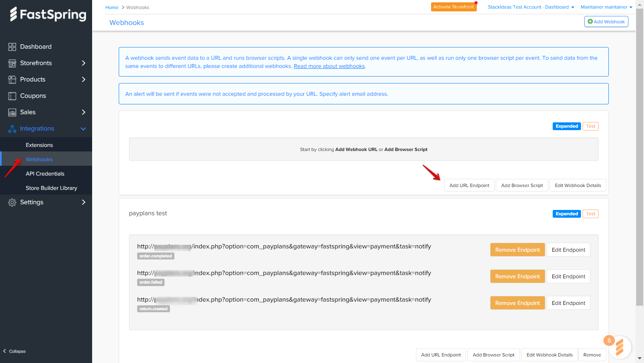Follow the Home breadcrumb link
This screenshot has width=644, height=363.
(x=112, y=7)
